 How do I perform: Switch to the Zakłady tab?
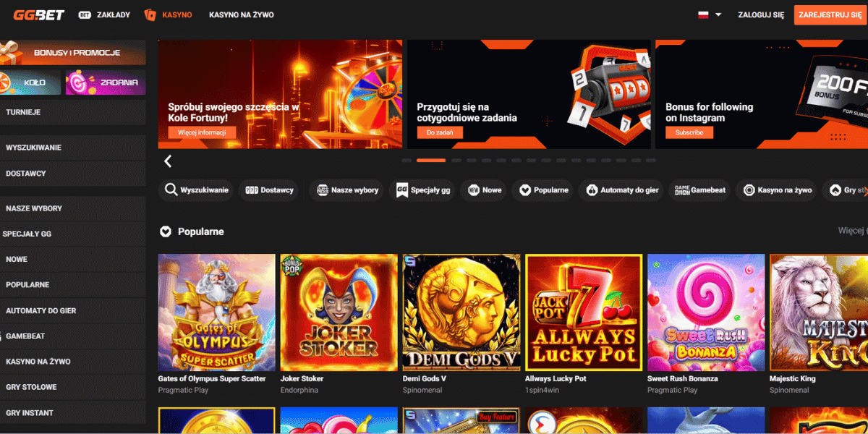click(x=104, y=14)
